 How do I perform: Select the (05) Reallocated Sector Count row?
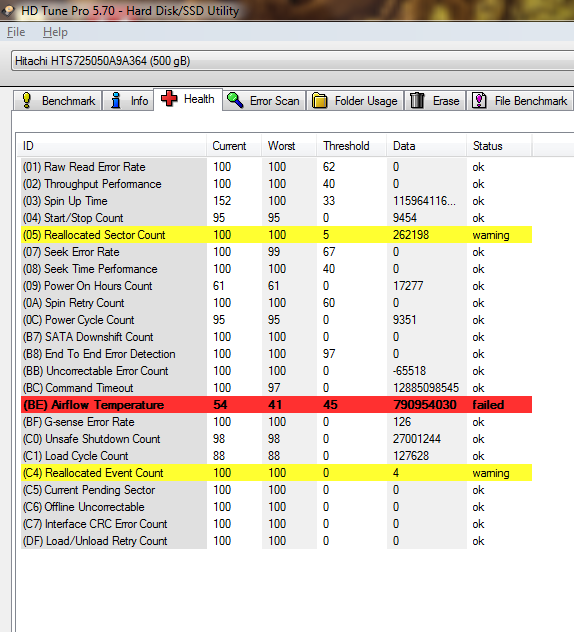(277, 235)
